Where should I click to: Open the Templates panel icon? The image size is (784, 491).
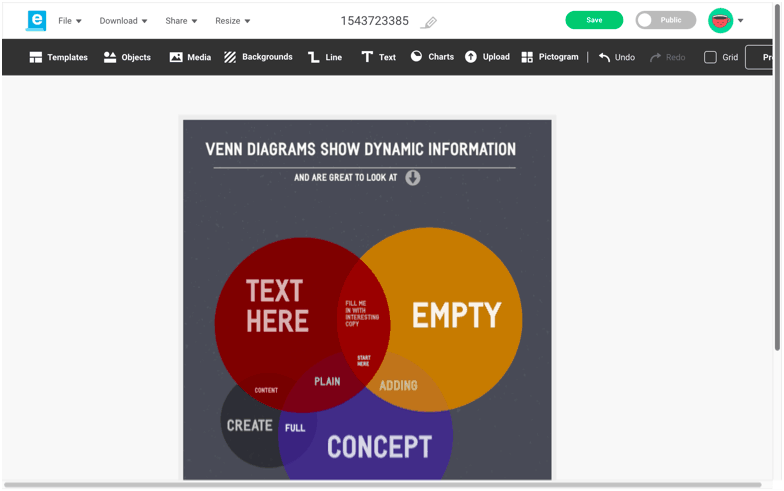pos(36,58)
